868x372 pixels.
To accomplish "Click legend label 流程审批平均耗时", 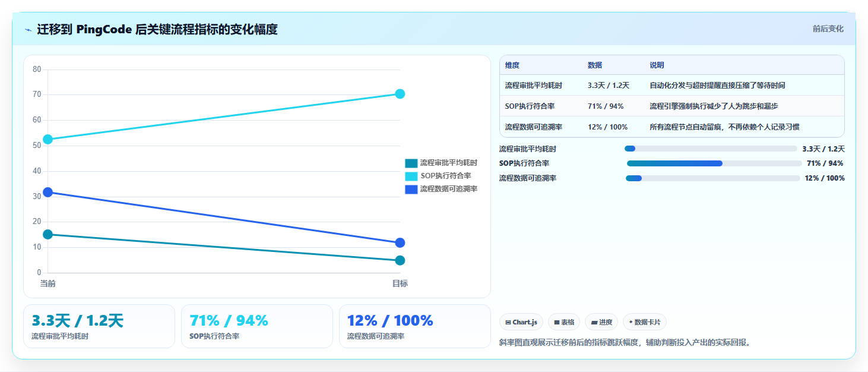I will 448,163.
